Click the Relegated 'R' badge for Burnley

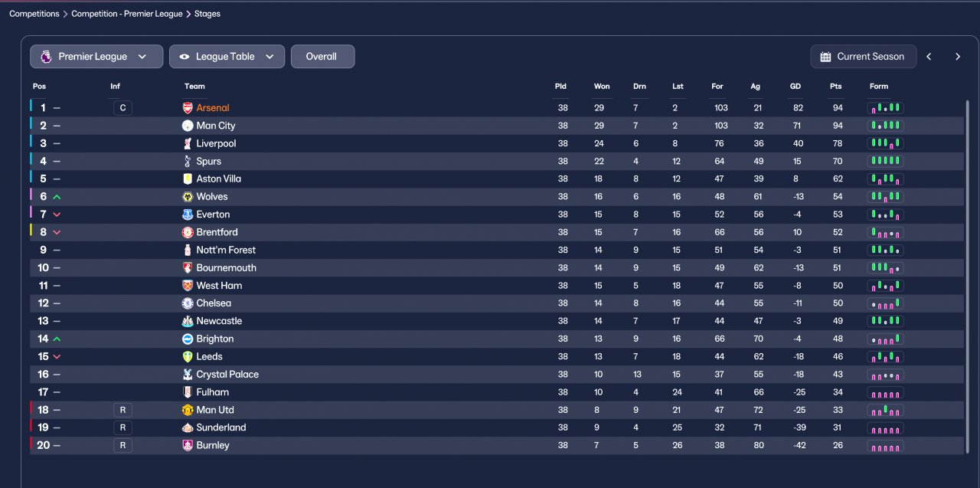tap(122, 445)
